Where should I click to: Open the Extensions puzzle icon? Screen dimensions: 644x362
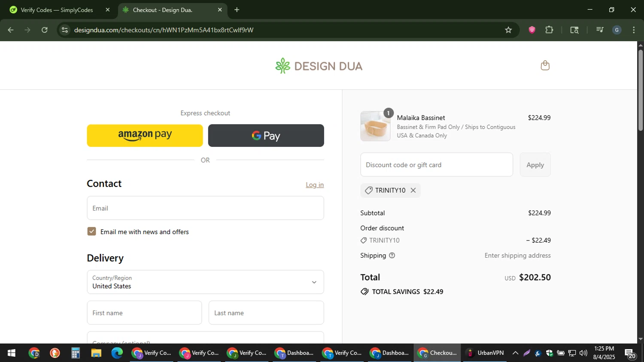coord(549,30)
